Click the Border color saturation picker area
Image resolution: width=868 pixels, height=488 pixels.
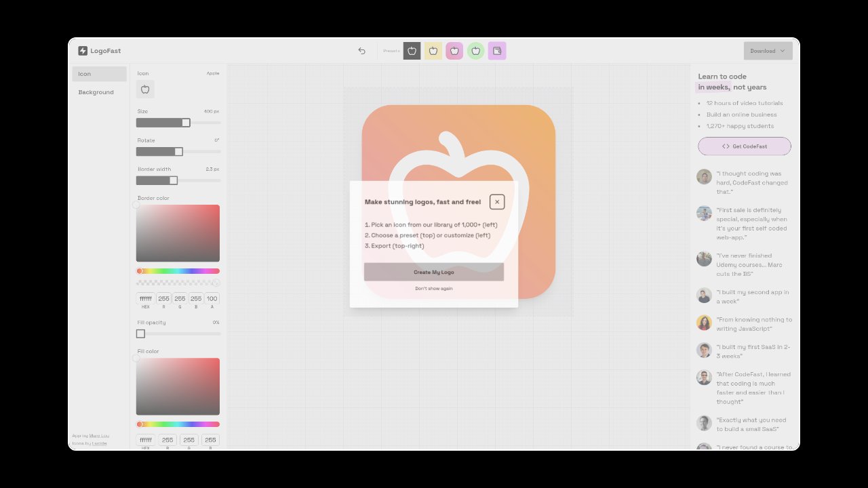pyautogui.click(x=178, y=233)
